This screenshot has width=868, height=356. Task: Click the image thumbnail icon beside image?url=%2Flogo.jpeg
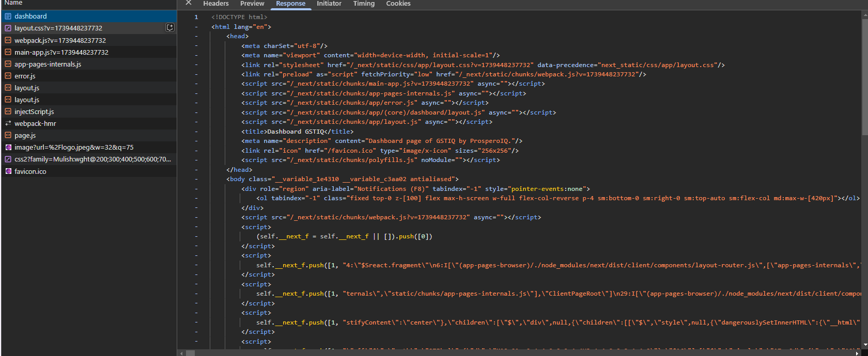(8, 147)
